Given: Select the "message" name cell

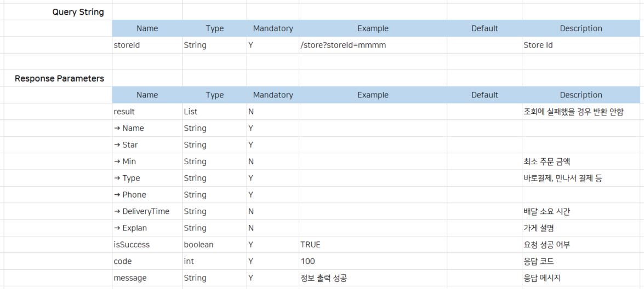Looking at the screenshot, I should [130, 278].
